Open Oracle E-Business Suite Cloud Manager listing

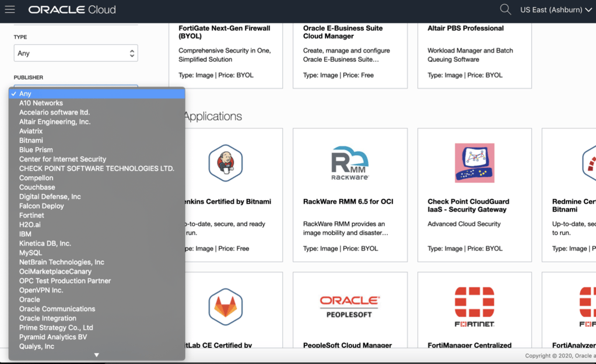343,32
